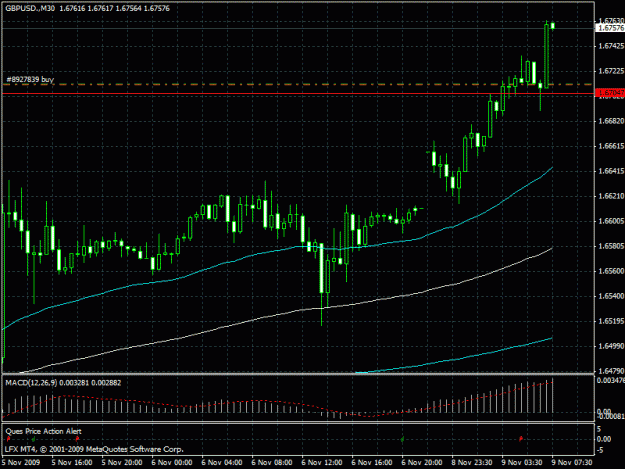Click the 8 Nov 23:30 time label
Screen dimensions: 625x469
tap(472, 462)
